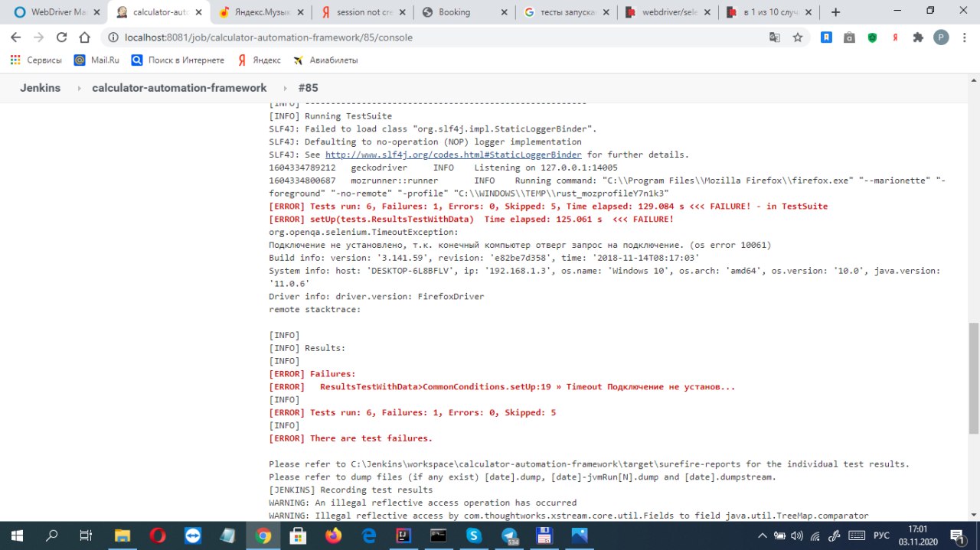This screenshot has height=550, width=980.
Task: Click '[INFO] Running TestSuite' line
Action: click(330, 116)
